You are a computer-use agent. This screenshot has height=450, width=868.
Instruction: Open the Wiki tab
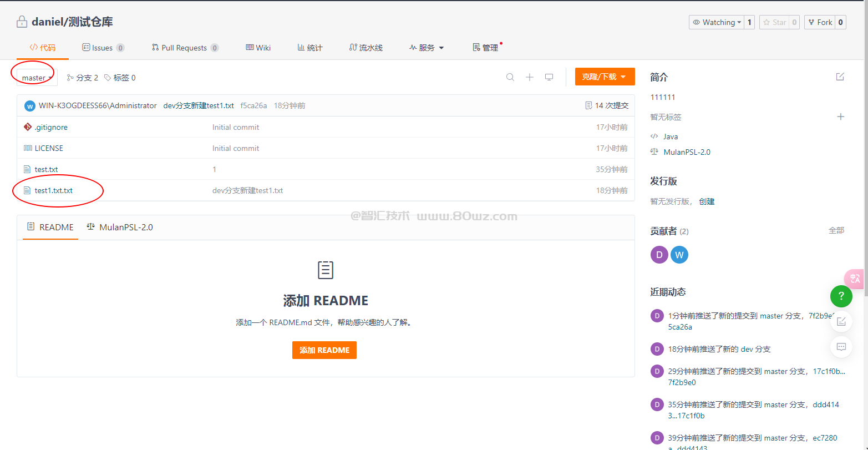click(x=258, y=48)
